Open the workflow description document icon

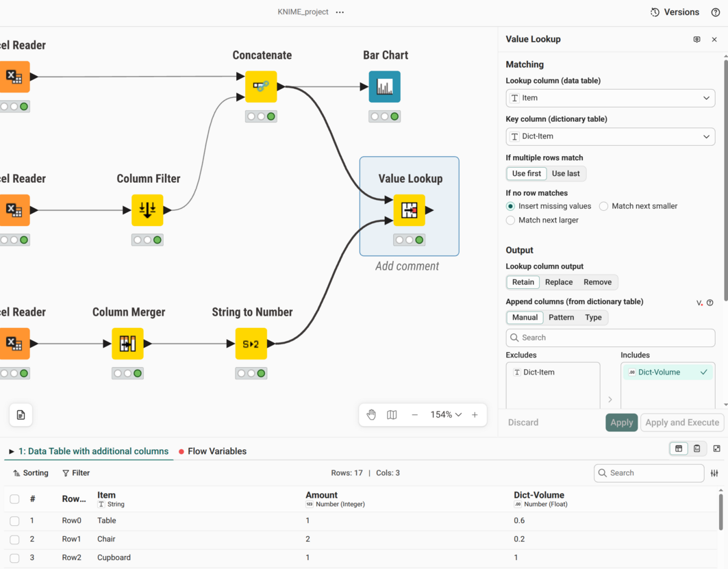21,415
